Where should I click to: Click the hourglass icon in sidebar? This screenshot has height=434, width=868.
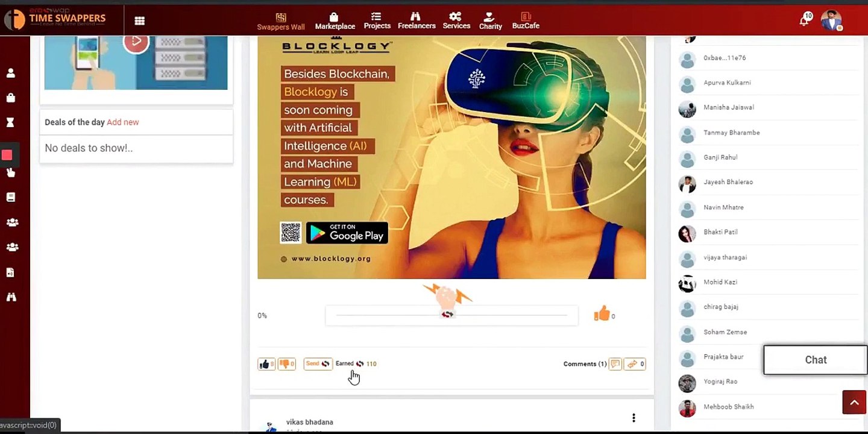(11, 122)
